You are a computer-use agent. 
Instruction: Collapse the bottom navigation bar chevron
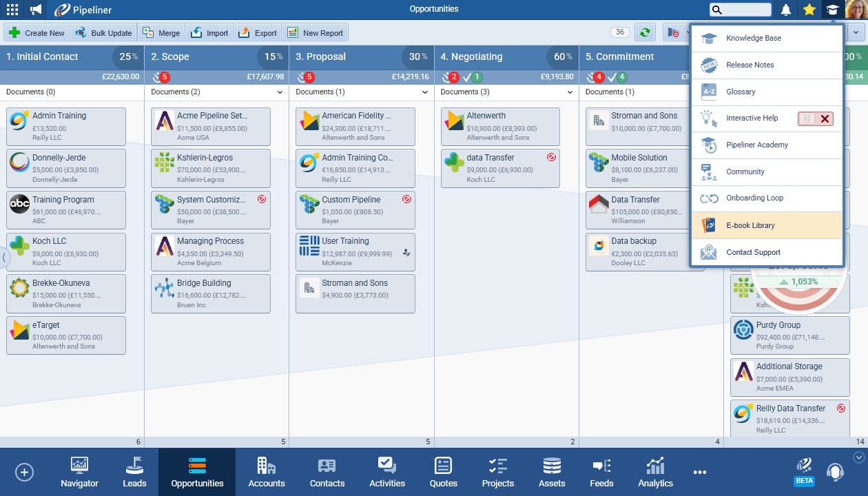point(858,457)
